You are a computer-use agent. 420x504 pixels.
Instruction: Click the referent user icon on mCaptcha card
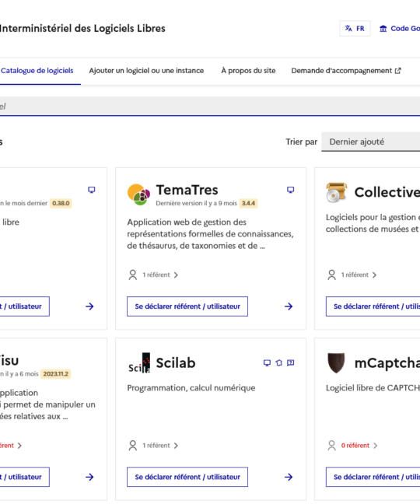click(x=331, y=446)
